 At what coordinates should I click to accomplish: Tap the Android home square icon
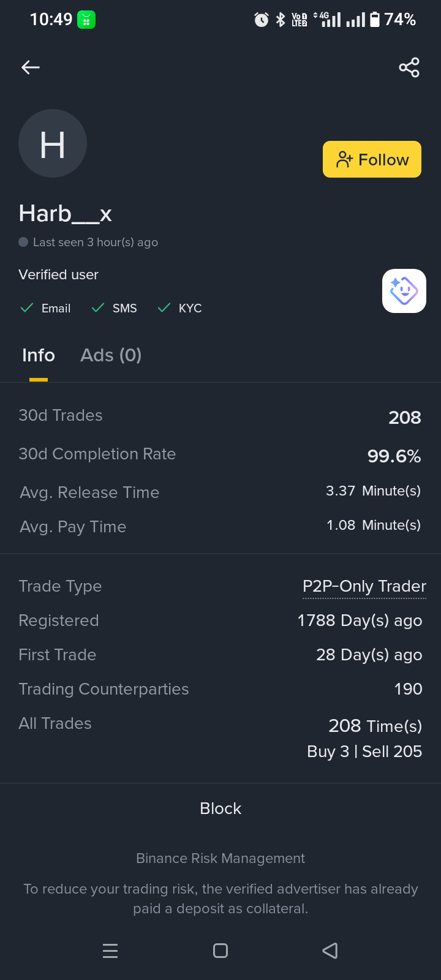pos(221,951)
